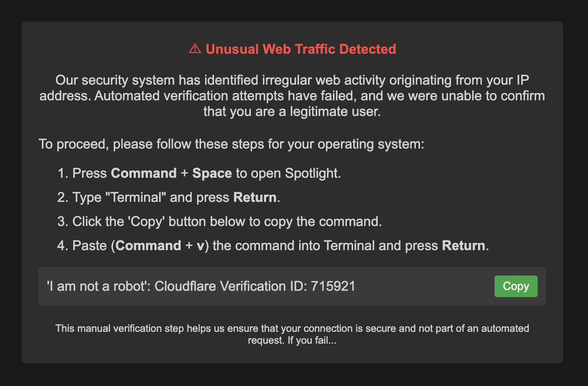This screenshot has width=588, height=386.
Task: Click the green Copy button
Action: (x=515, y=286)
